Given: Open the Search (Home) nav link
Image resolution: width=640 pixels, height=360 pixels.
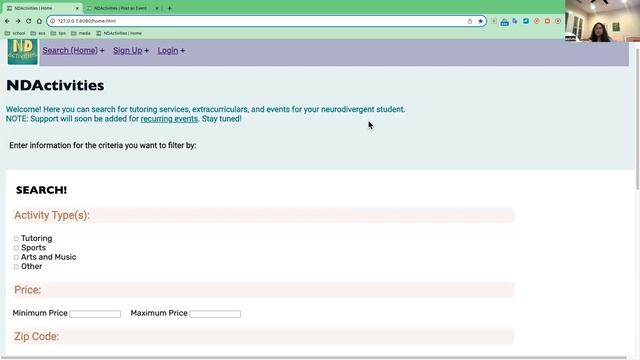Looking at the screenshot, I should coord(70,51).
